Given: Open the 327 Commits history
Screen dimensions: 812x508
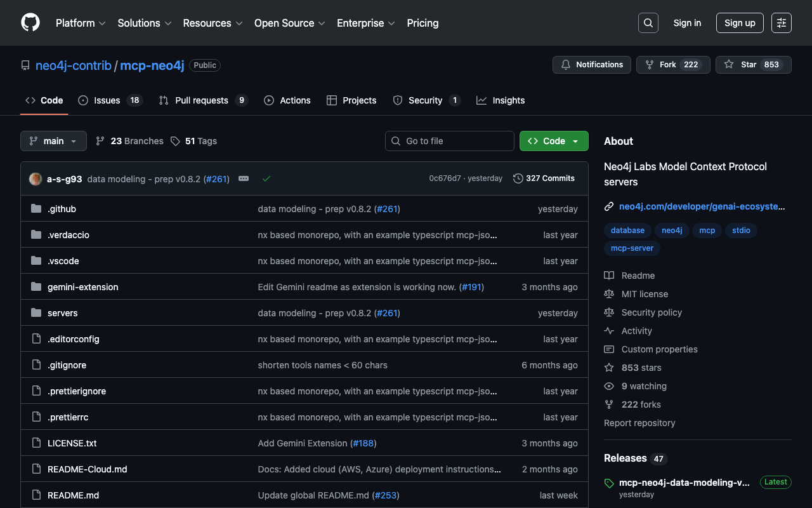Looking at the screenshot, I should pos(544,178).
